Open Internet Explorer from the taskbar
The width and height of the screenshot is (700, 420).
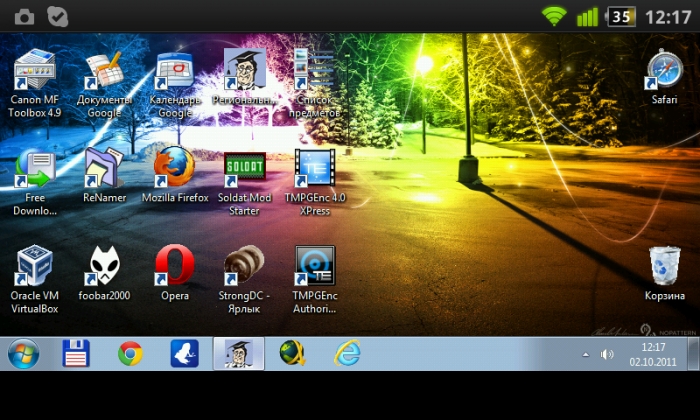click(x=347, y=353)
